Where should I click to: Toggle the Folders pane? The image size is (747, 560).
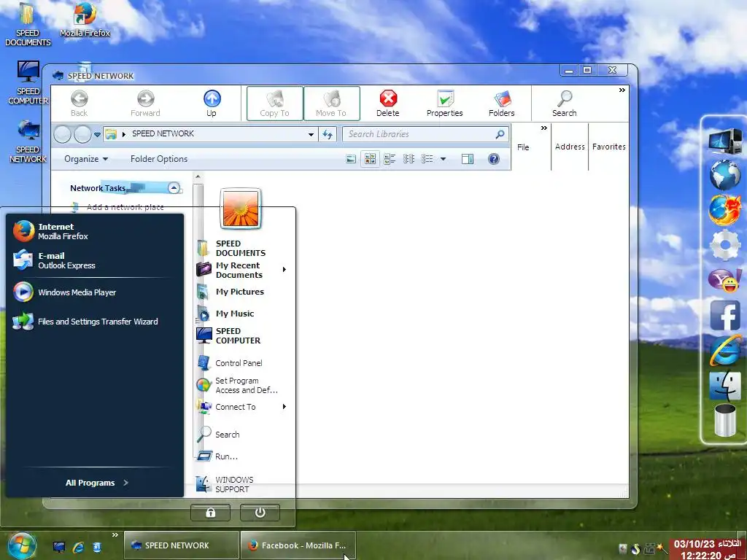pyautogui.click(x=502, y=104)
